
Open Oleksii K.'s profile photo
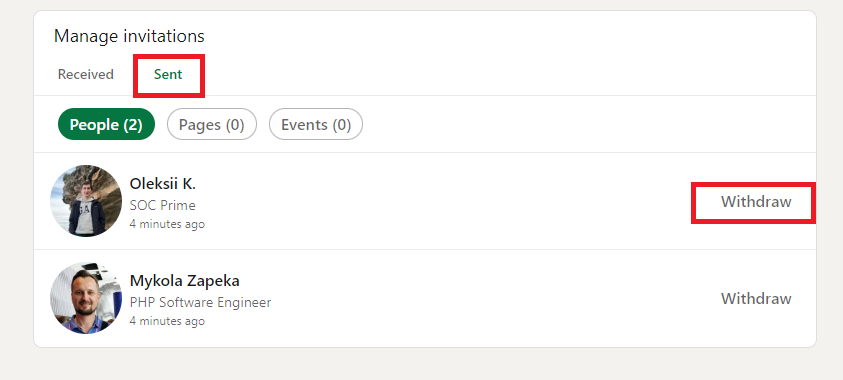pyautogui.click(x=86, y=200)
